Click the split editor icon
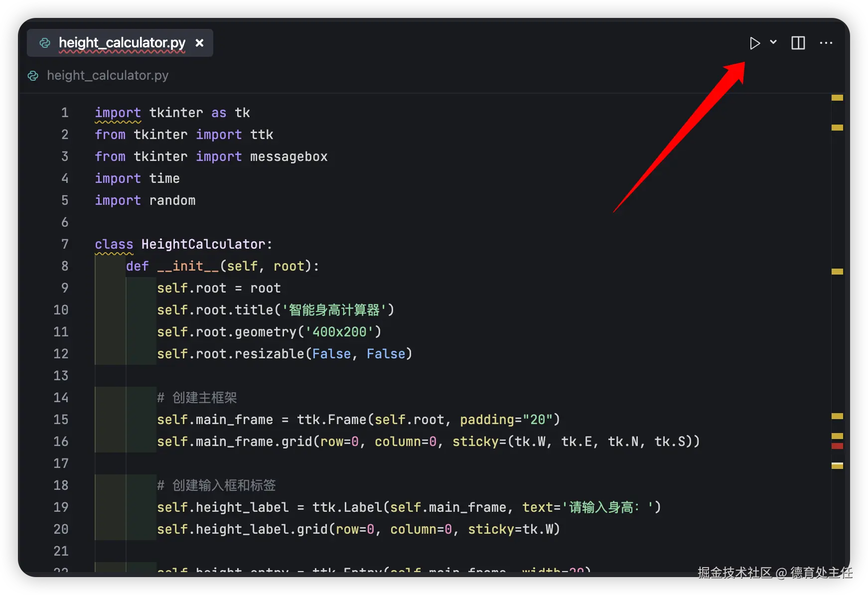Viewport: 868px width, 595px height. pyautogui.click(x=798, y=43)
